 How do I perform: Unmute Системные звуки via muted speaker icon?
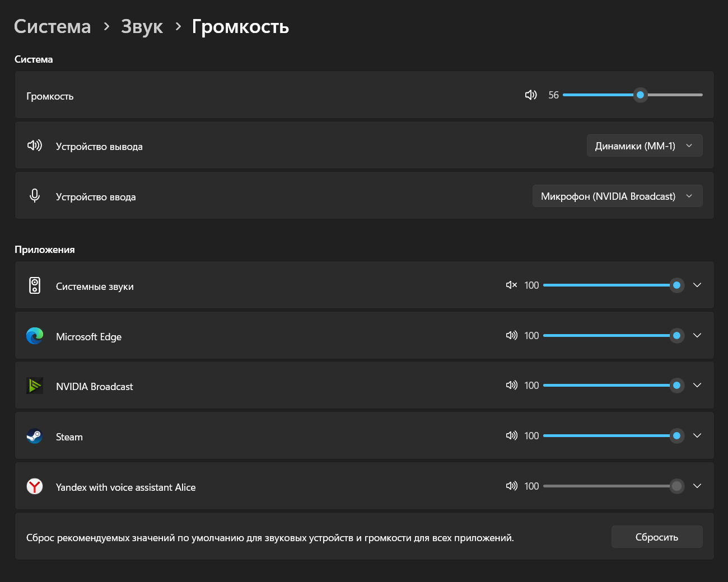511,285
